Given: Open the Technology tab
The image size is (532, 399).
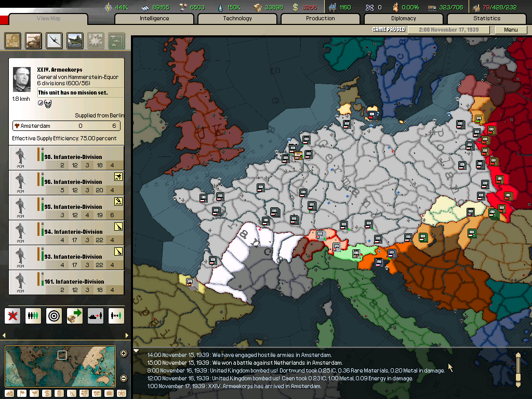Looking at the screenshot, I should tap(237, 19).
